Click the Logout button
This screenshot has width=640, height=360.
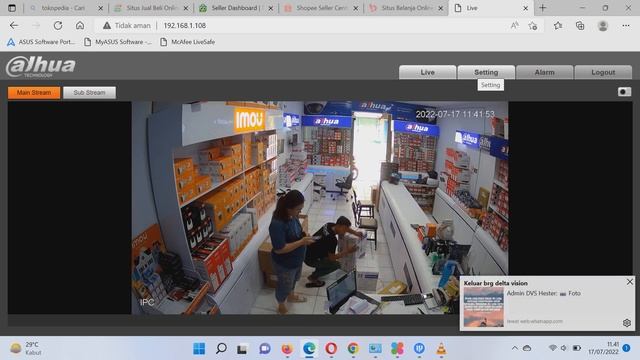(603, 72)
